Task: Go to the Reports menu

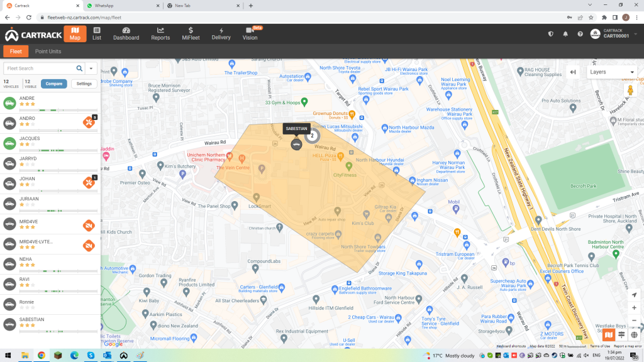Action: click(x=160, y=34)
